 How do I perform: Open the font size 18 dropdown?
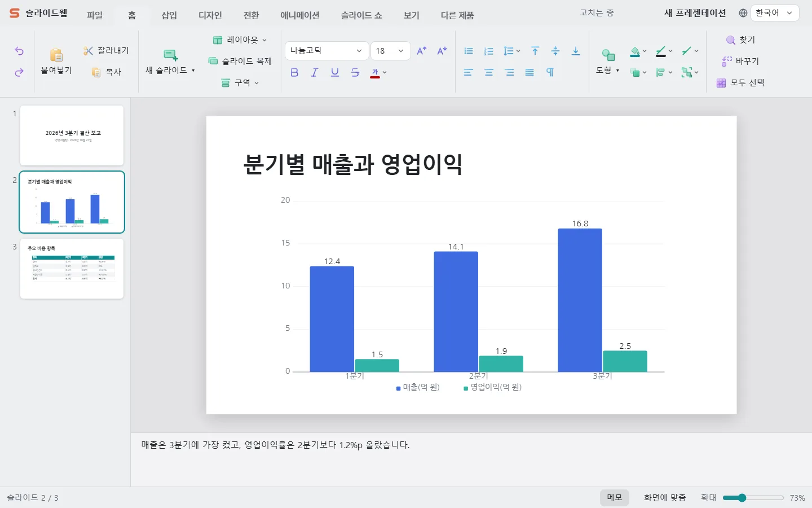pos(391,51)
